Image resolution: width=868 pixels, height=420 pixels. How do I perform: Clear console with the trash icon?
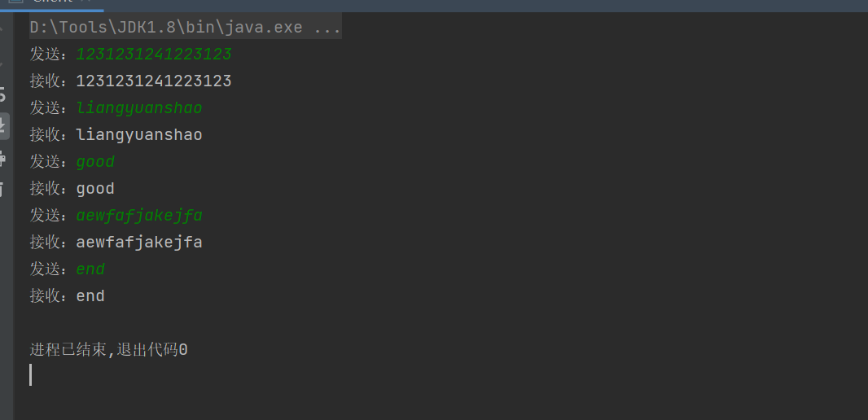tap(2, 189)
